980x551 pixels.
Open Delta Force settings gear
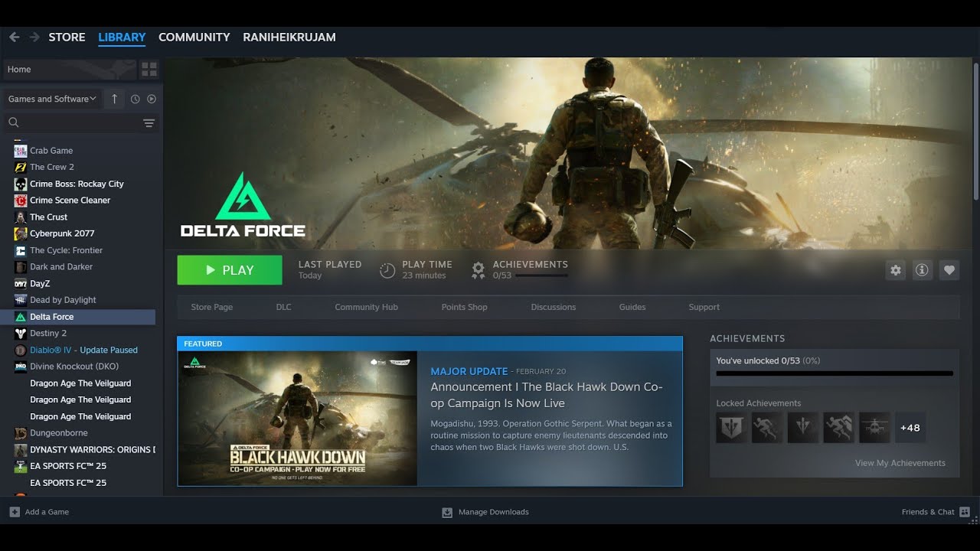896,270
